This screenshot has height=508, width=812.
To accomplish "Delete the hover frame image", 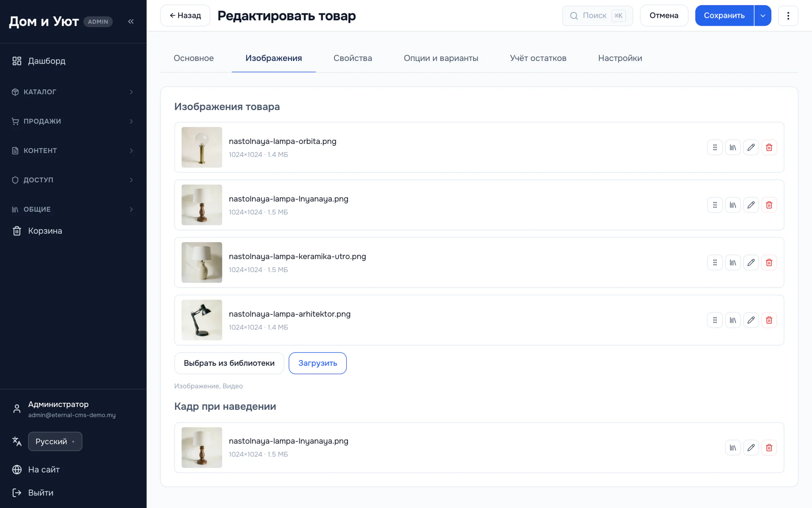I will 769,448.
